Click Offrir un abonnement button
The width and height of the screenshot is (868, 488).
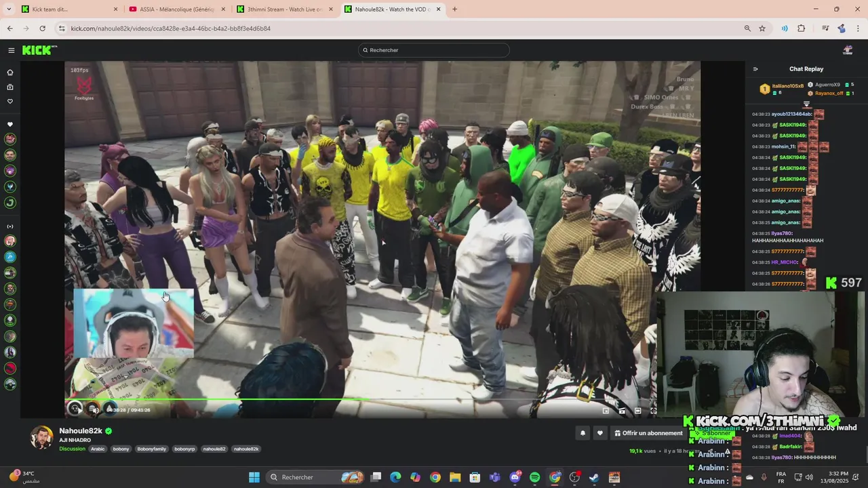[x=648, y=433]
